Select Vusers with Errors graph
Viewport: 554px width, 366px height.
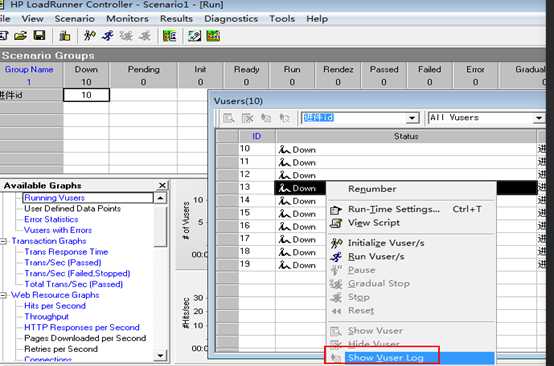(58, 230)
